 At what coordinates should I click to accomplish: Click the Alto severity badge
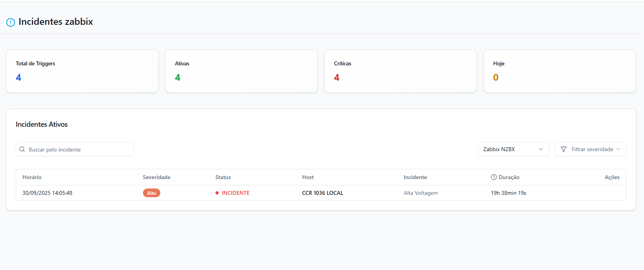151,193
